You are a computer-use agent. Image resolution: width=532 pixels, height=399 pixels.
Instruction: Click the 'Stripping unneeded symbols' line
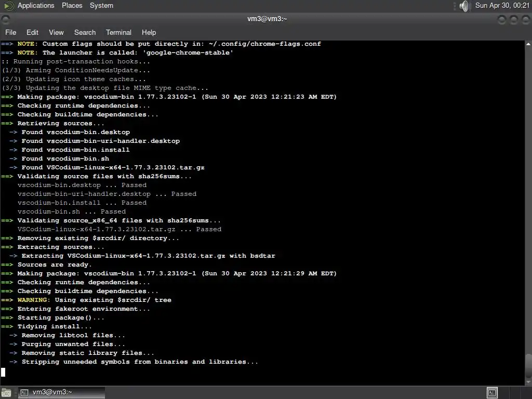(x=134, y=362)
